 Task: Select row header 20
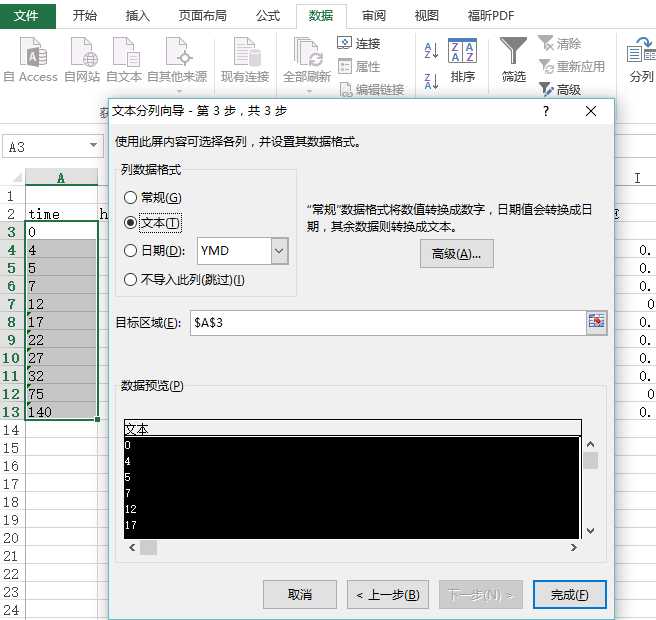click(x=12, y=538)
